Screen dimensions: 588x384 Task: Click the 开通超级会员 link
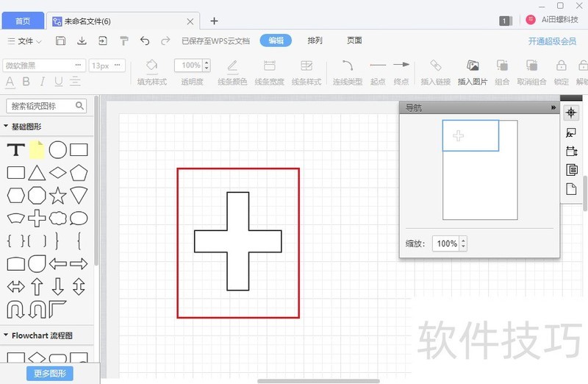point(551,42)
